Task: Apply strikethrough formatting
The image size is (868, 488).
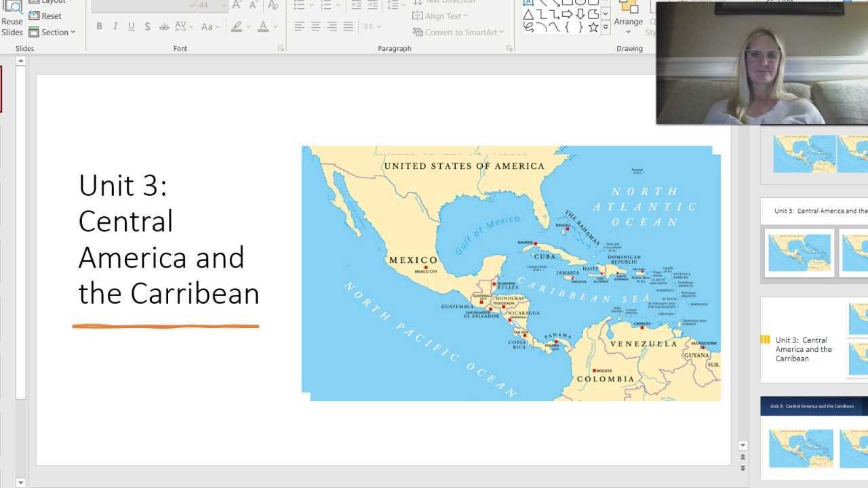Action: [x=163, y=26]
